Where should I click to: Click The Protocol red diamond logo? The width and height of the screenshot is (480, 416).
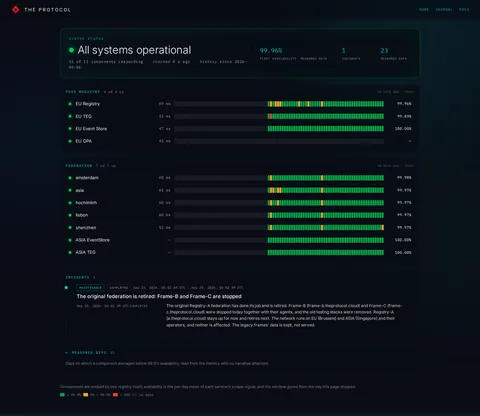coord(15,10)
